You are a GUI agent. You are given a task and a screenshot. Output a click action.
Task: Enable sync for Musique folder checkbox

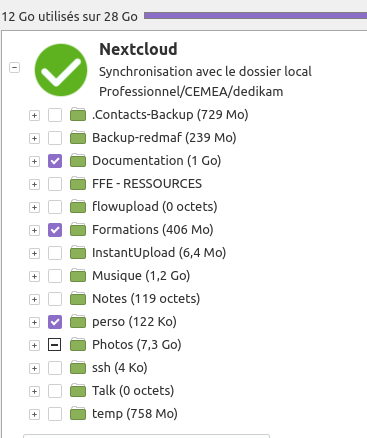(x=55, y=276)
